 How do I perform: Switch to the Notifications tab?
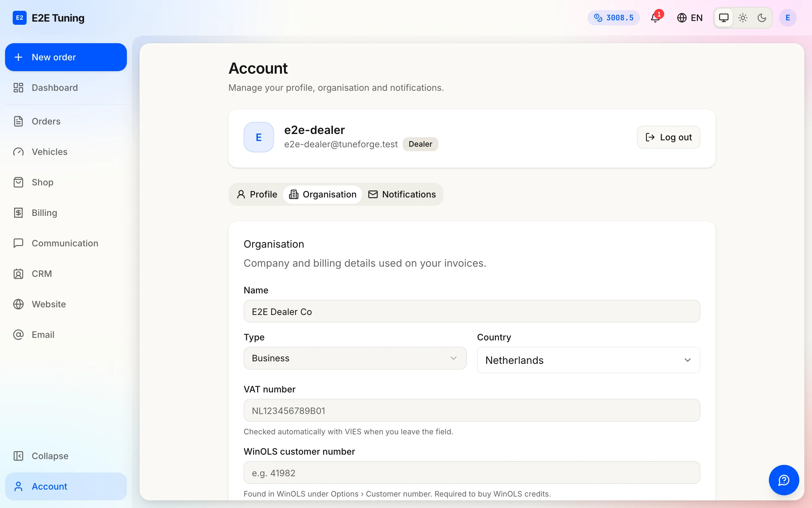point(402,195)
